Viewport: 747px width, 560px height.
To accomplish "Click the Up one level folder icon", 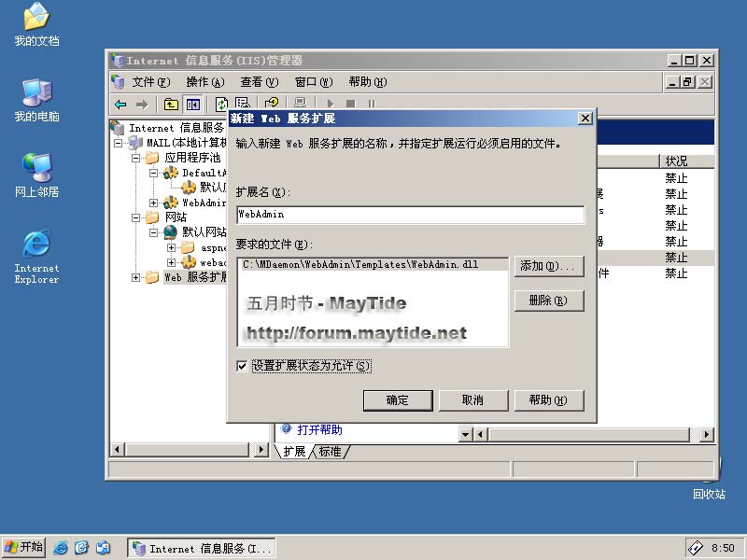I will 171,104.
